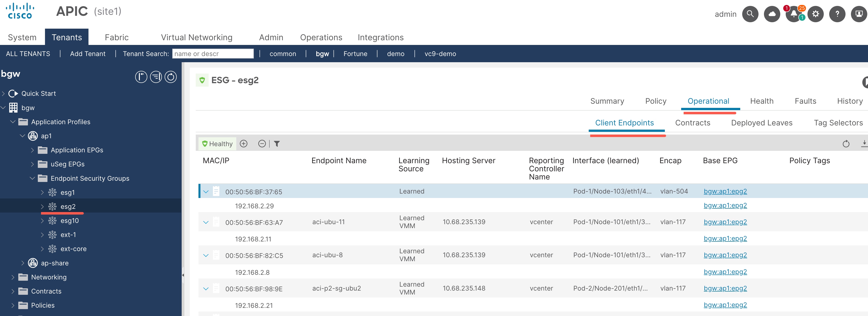Viewport: 868px width, 316px height.
Task: Switch to the Health tab
Action: (x=761, y=101)
